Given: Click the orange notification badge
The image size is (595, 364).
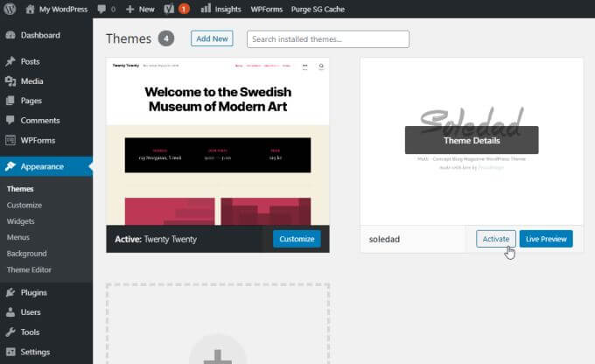Looking at the screenshot, I should coord(184,9).
